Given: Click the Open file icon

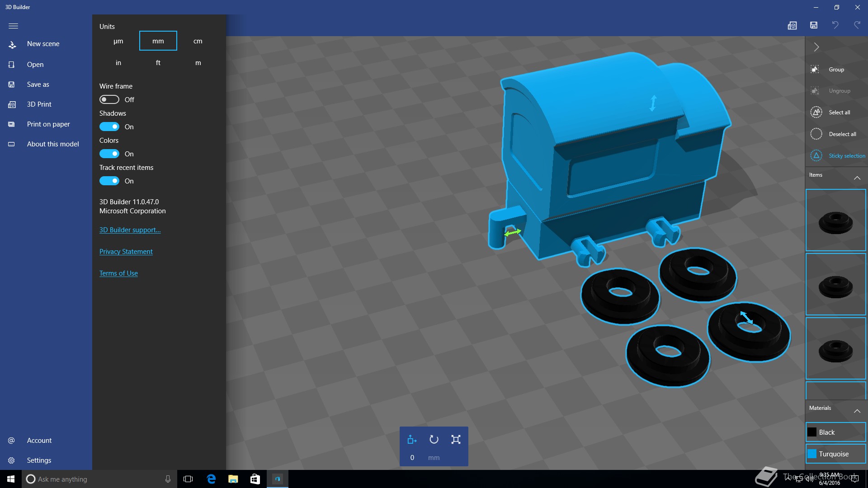Looking at the screenshot, I should 12,65.
